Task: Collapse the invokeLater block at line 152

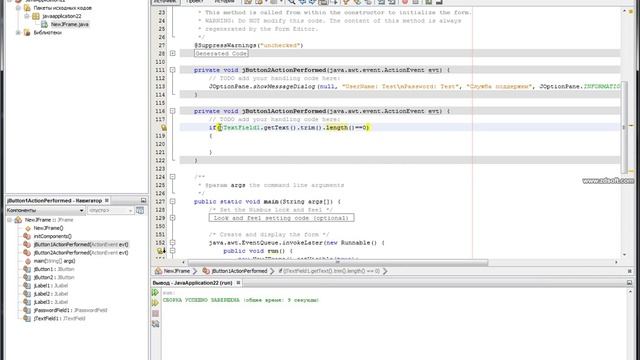Action: click(173, 242)
